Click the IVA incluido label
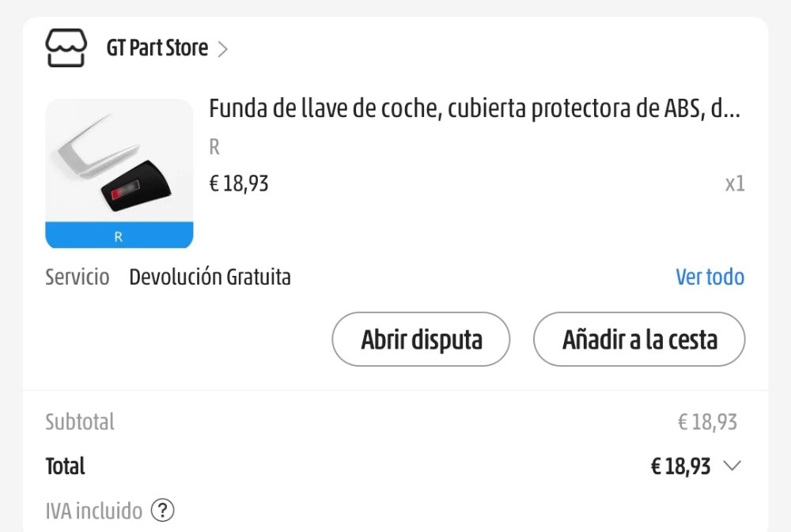The width and height of the screenshot is (791, 532). tap(94, 511)
